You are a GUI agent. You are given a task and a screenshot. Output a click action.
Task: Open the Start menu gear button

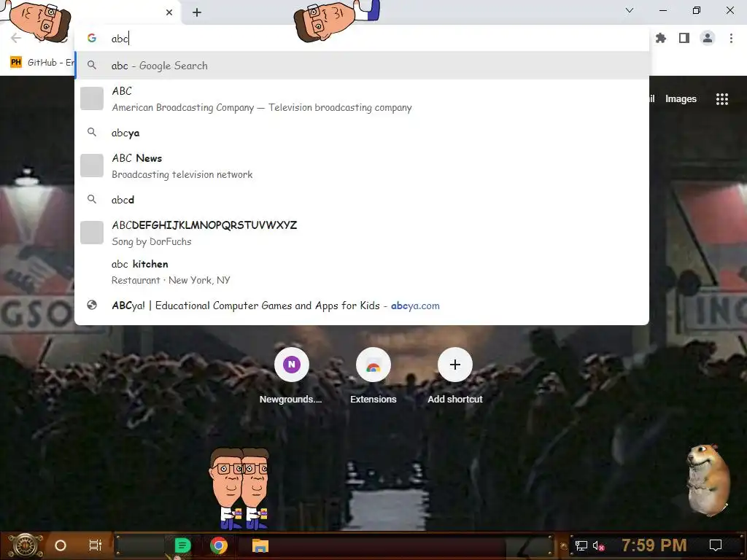(x=25, y=545)
